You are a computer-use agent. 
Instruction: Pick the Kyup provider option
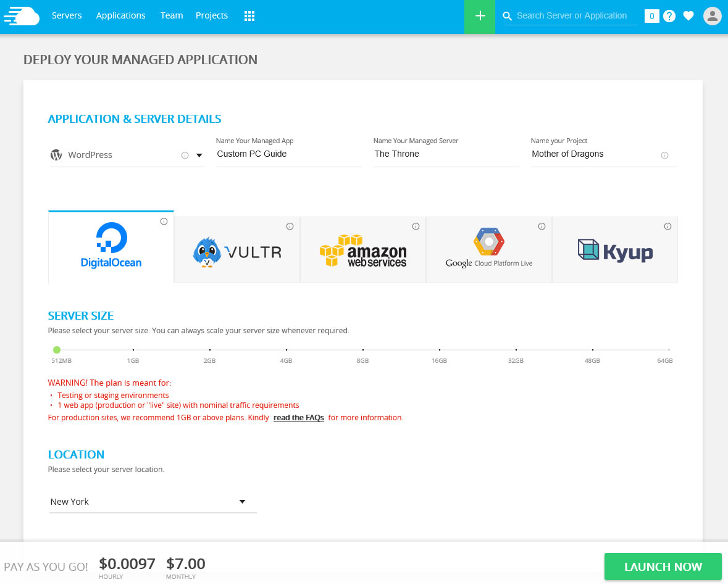pos(615,251)
